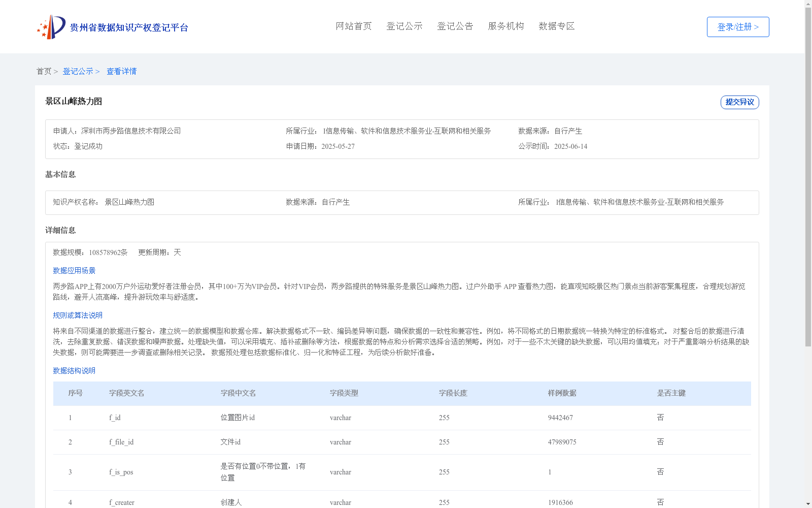This screenshot has height=508, width=812.
Task: Click the 数据结构说明 section heading
Action: 74,371
